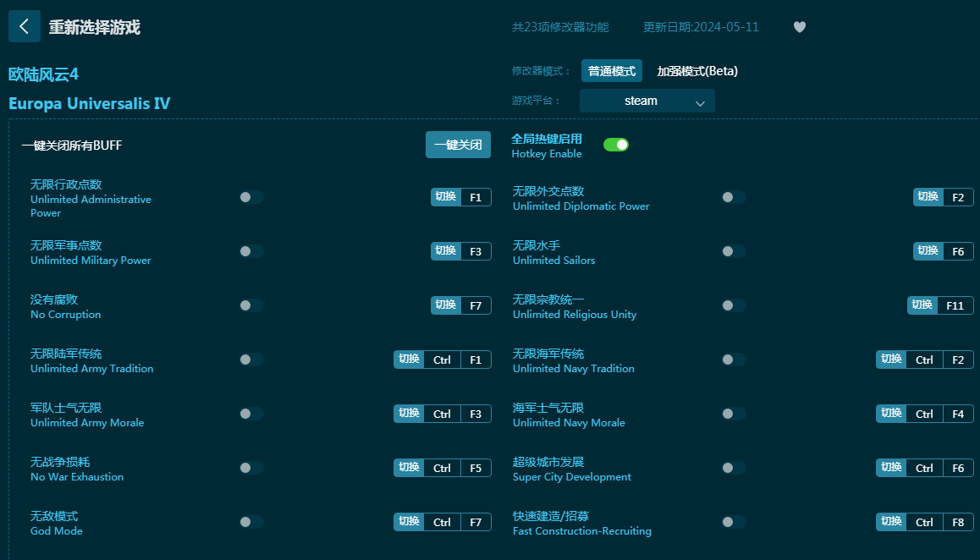Switch to 加强模式(Beta) mode
Screen dimensions: 980x560
(x=696, y=70)
